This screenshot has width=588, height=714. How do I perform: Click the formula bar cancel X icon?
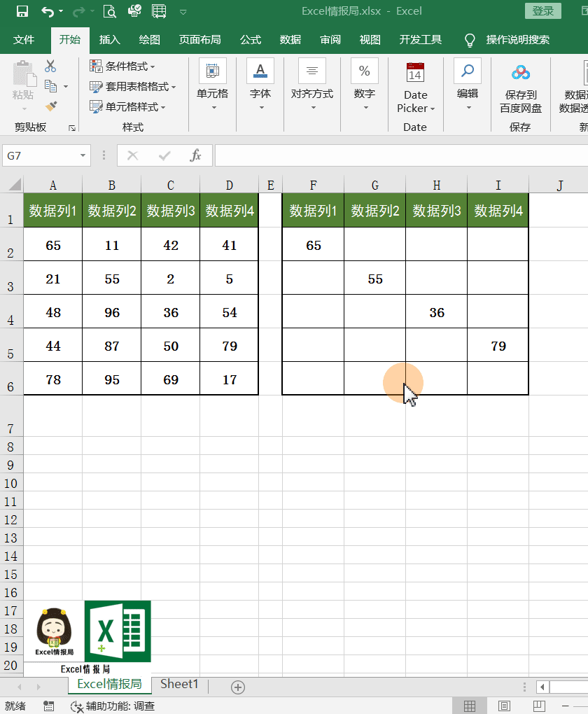(x=132, y=155)
